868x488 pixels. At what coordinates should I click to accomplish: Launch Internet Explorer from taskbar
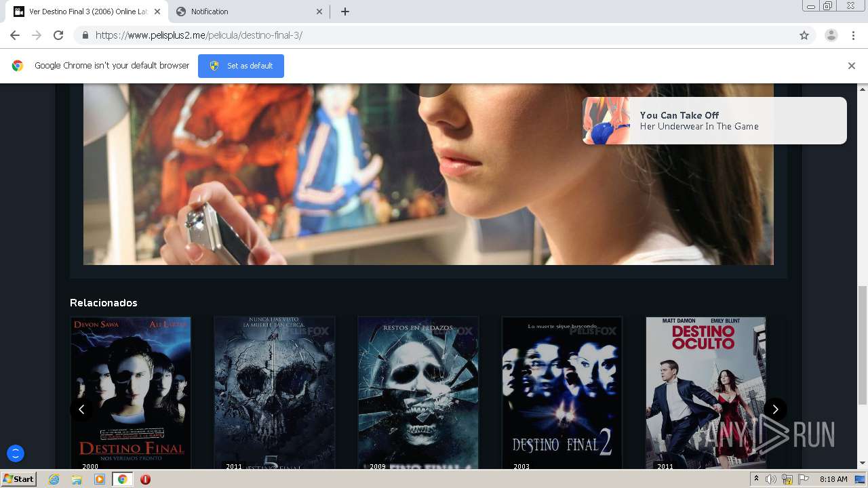(54, 479)
